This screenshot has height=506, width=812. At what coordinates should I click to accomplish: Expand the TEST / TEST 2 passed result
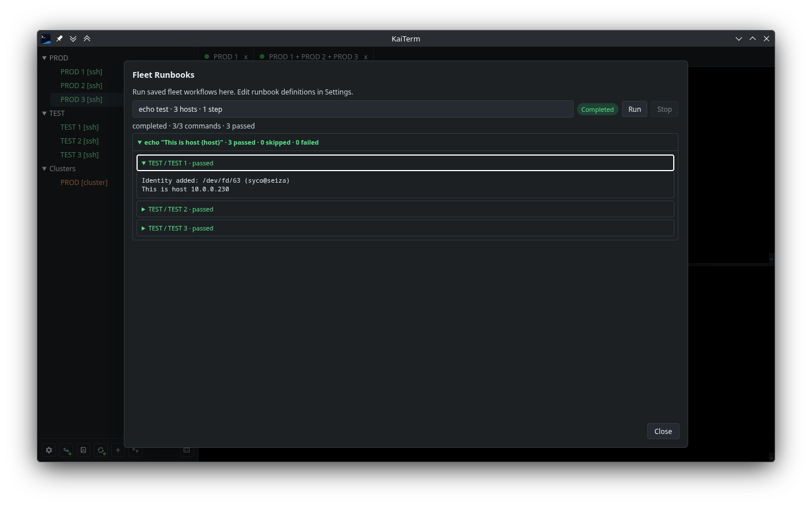point(405,209)
